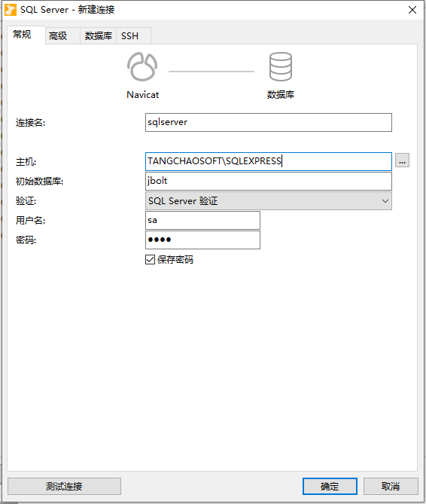Click the 用户名 field with sa
This screenshot has height=504, width=426.
[202, 220]
